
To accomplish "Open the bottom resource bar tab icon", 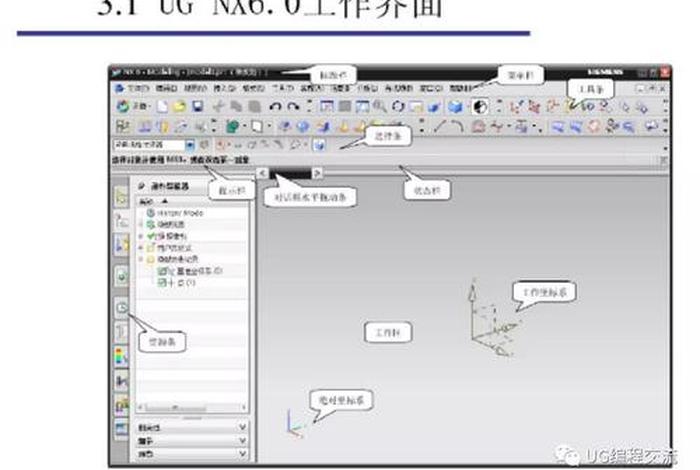I will pyautogui.click(x=121, y=429).
